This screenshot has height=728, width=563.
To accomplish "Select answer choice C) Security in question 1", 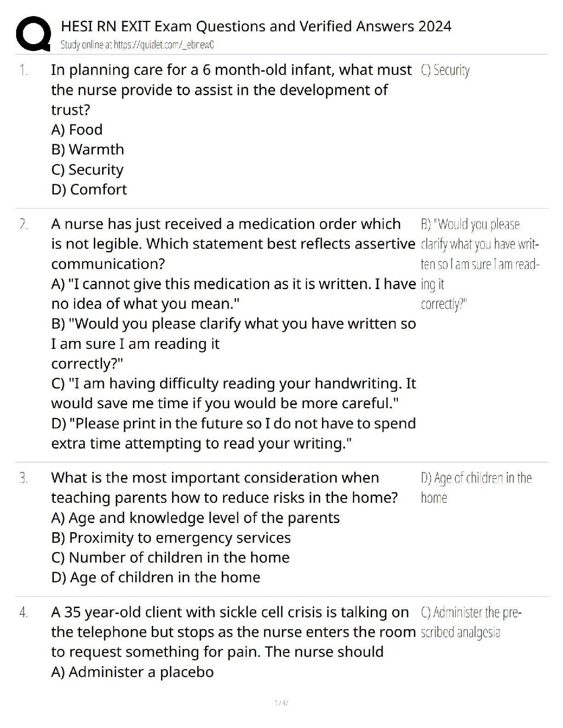I will (x=87, y=170).
